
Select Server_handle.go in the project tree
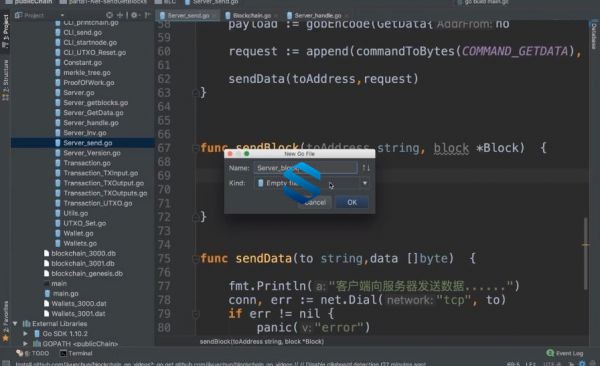click(x=91, y=123)
